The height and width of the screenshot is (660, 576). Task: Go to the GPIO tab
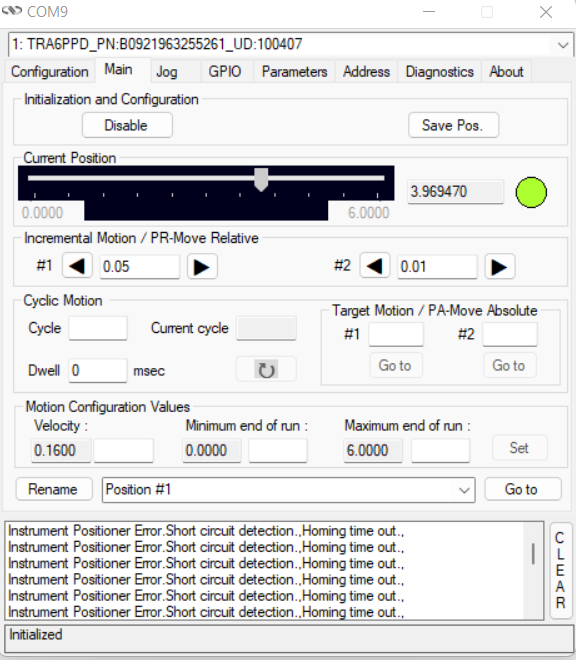point(225,72)
